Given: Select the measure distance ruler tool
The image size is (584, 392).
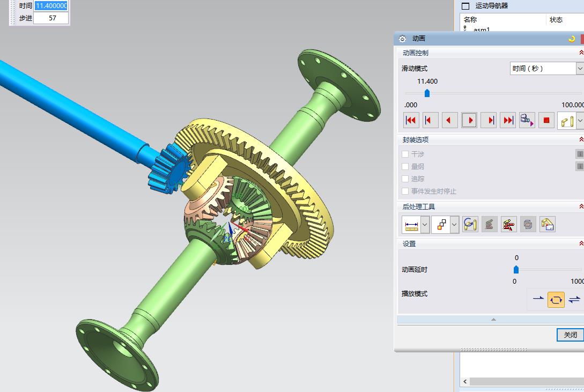Looking at the screenshot, I should click(x=411, y=225).
